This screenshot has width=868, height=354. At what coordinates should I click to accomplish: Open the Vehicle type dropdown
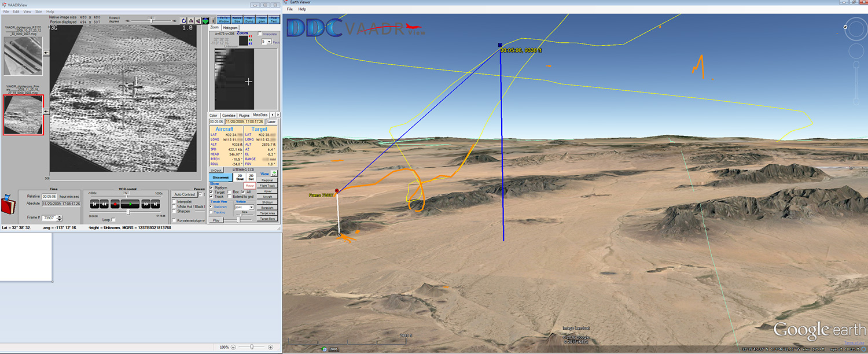point(251,207)
